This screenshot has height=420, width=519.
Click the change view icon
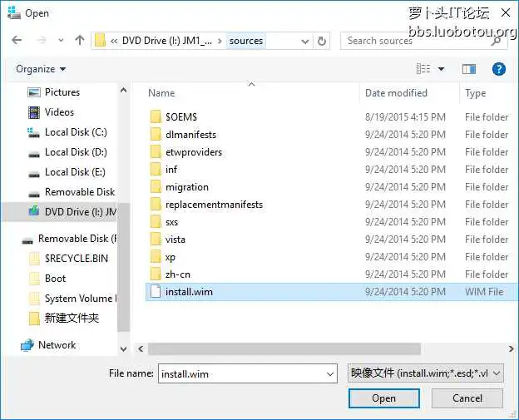pyautogui.click(x=423, y=69)
